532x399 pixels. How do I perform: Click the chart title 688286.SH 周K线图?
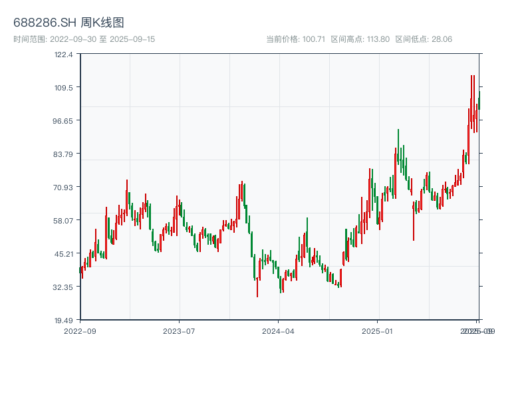(x=68, y=23)
